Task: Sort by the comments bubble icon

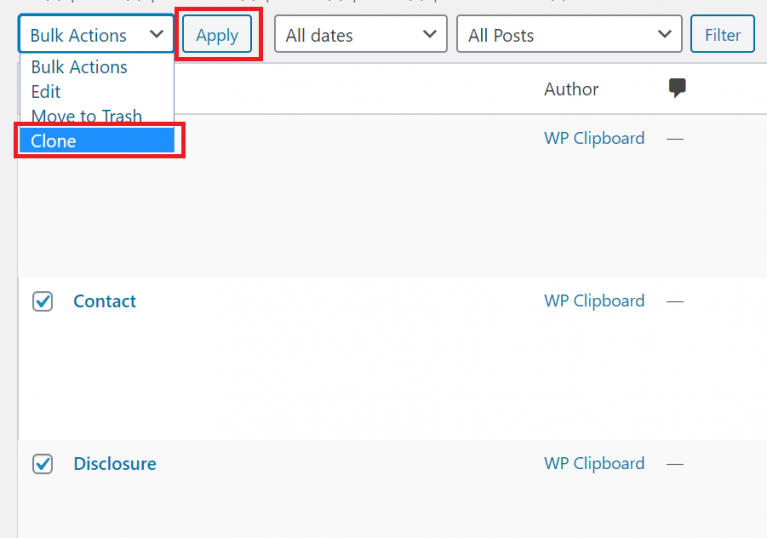Action: (x=677, y=88)
